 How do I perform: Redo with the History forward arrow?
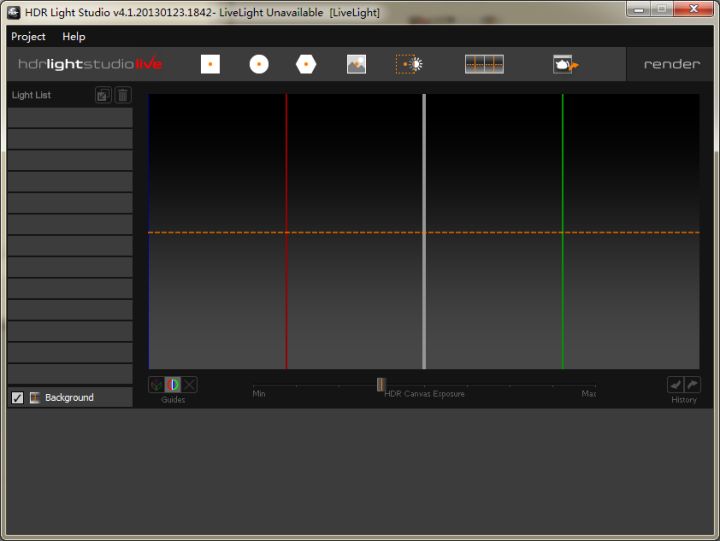(692, 384)
